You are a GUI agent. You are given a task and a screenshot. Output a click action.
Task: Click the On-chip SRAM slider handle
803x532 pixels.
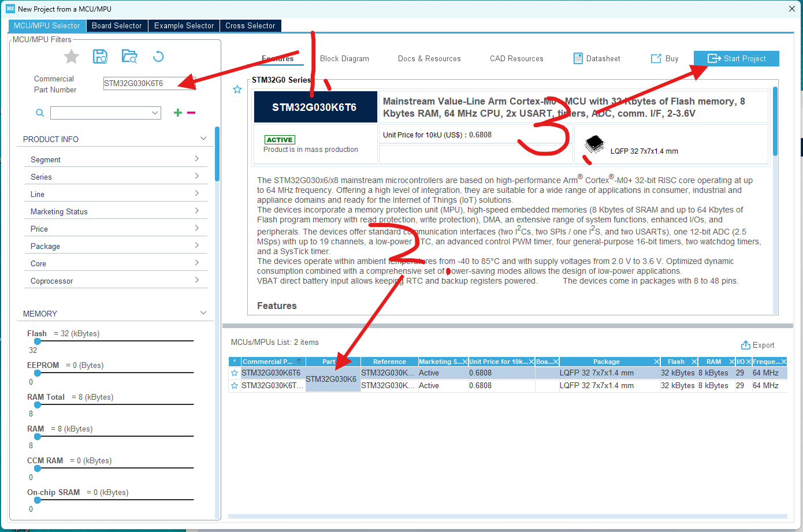click(38, 500)
